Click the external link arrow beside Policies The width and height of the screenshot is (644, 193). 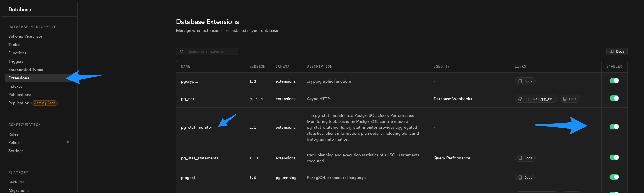68,142
